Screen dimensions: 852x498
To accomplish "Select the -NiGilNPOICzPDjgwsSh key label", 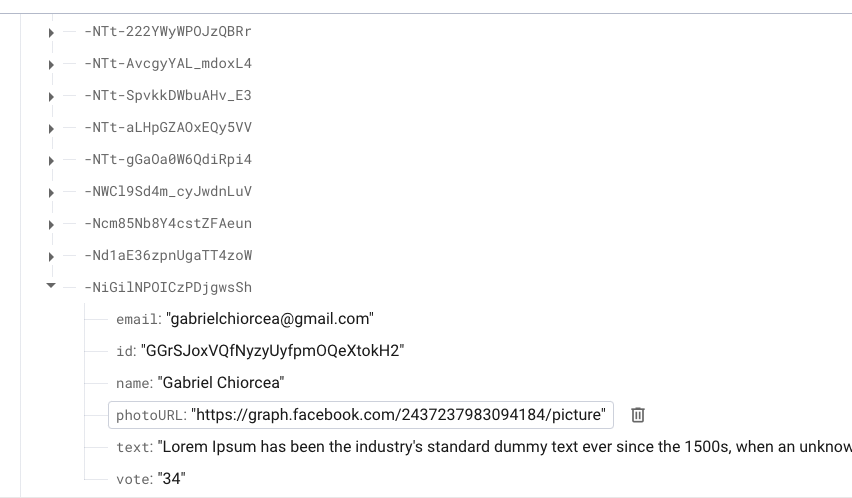I will point(168,287).
